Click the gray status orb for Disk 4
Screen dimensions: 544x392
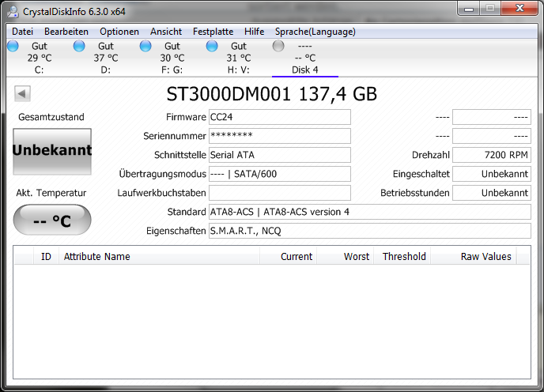(x=278, y=46)
